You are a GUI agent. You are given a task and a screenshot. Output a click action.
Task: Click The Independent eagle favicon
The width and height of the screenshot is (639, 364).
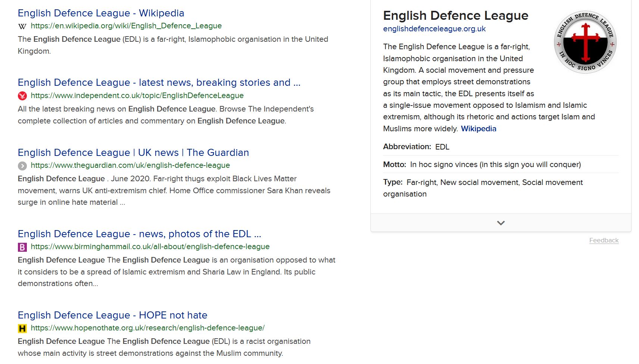[22, 96]
